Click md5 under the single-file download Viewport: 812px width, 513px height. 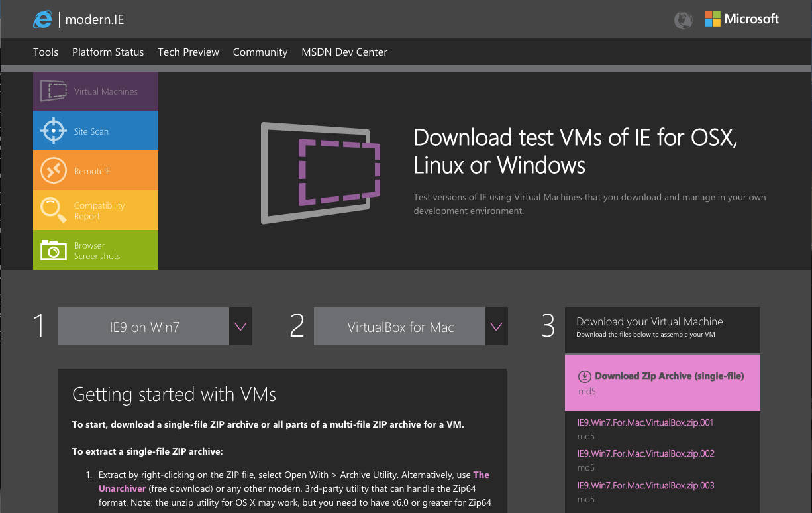pos(587,392)
